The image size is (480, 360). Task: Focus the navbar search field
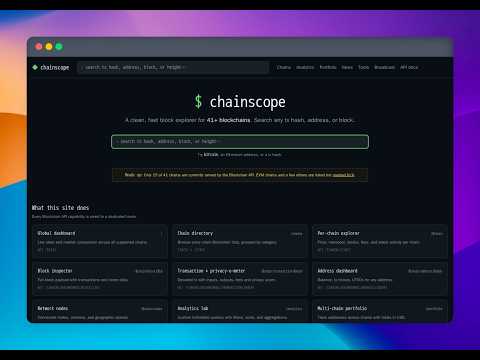173,67
